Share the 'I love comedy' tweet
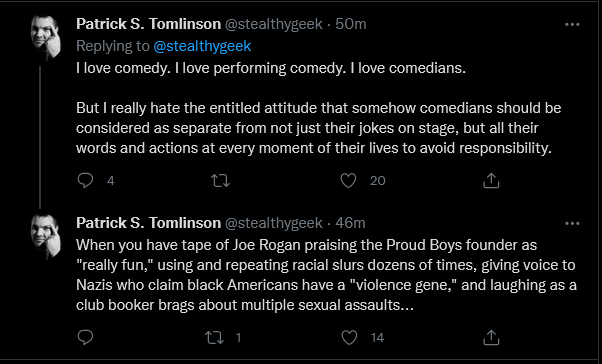This screenshot has height=364, width=602. [x=491, y=180]
